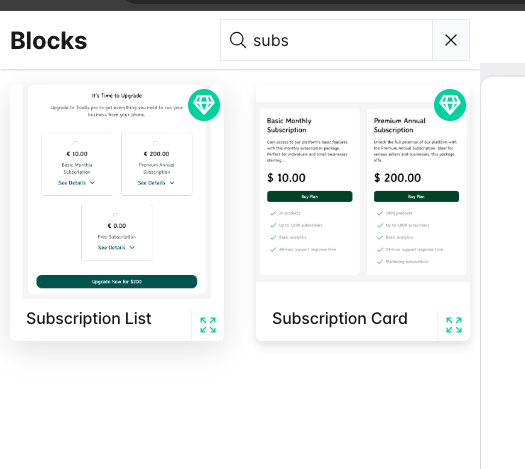Image resolution: width=525 pixels, height=469 pixels.
Task: Tick the €10.00 Basic Monthly checkbox
Action: click(x=75, y=143)
